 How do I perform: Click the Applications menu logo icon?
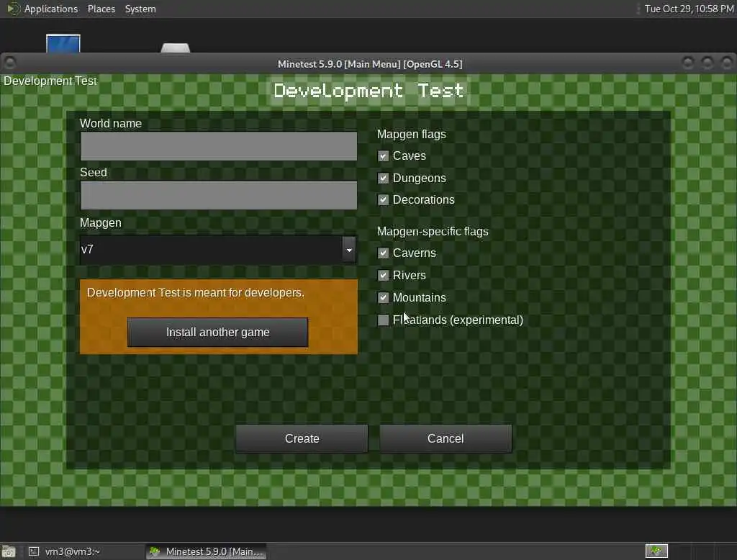(x=13, y=9)
